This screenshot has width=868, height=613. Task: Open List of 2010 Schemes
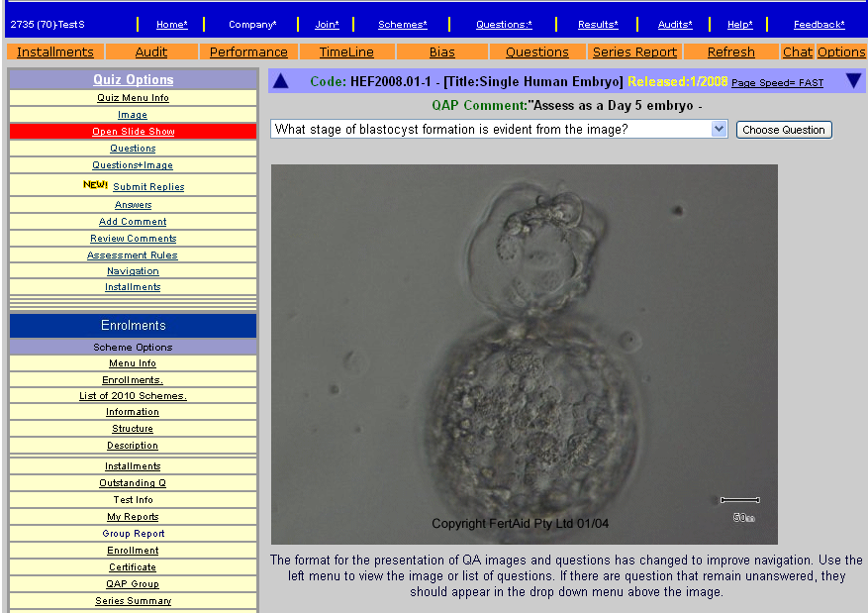[x=133, y=396]
